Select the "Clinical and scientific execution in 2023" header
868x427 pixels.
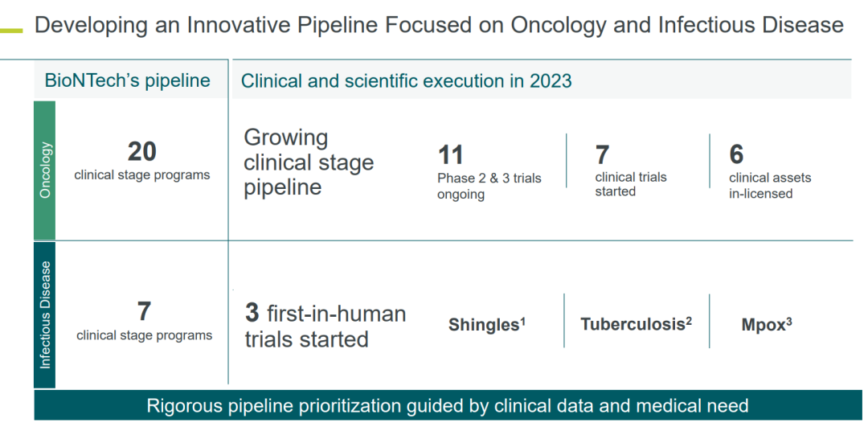point(406,80)
